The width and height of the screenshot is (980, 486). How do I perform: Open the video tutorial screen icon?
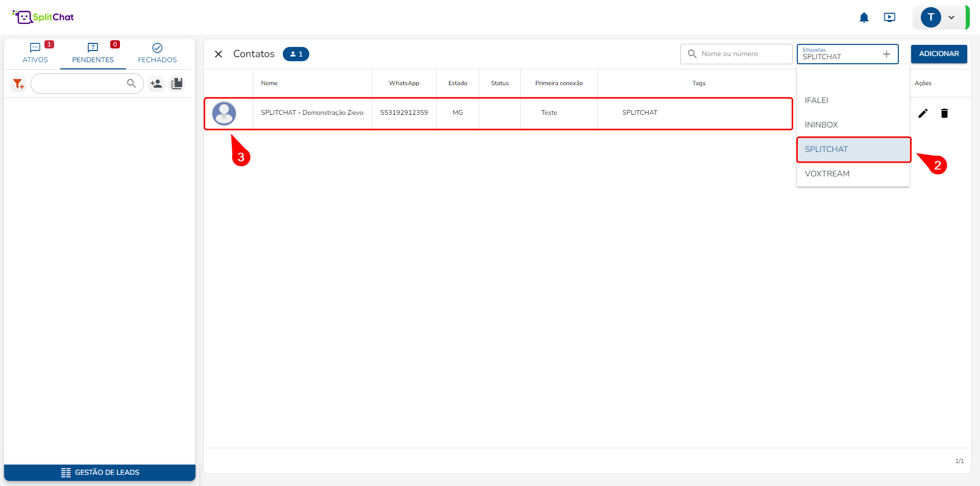[889, 17]
